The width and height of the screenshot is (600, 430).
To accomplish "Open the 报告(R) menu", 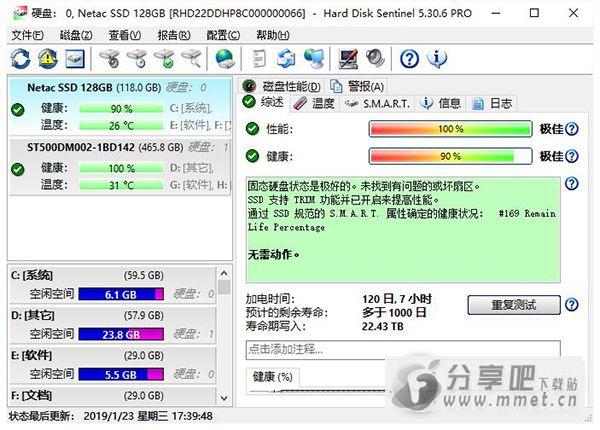I will point(174,35).
